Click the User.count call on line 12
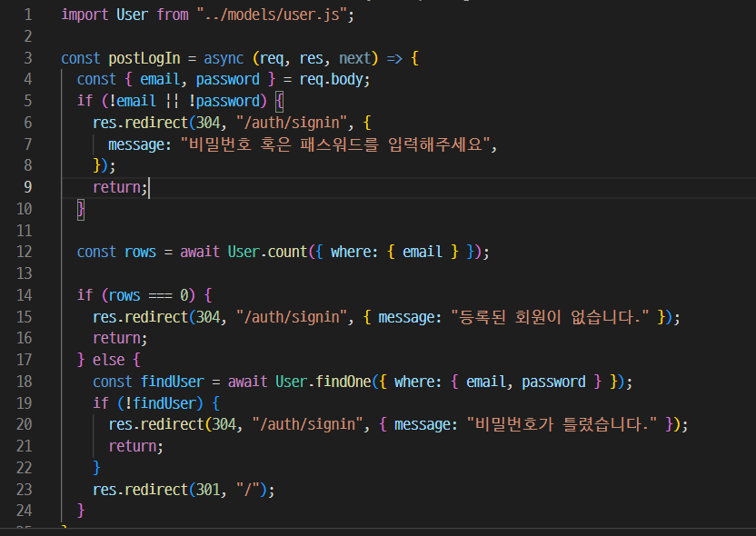 click(267, 252)
